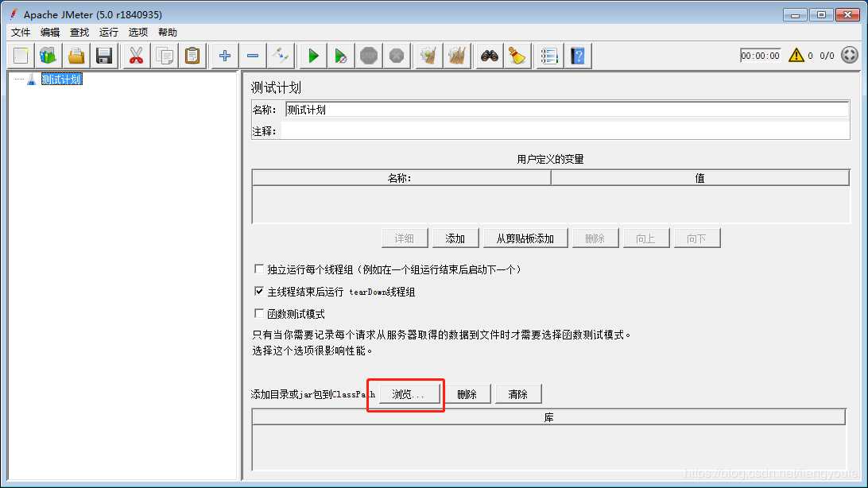Click the 向上 button
The image size is (868, 488).
(x=646, y=238)
